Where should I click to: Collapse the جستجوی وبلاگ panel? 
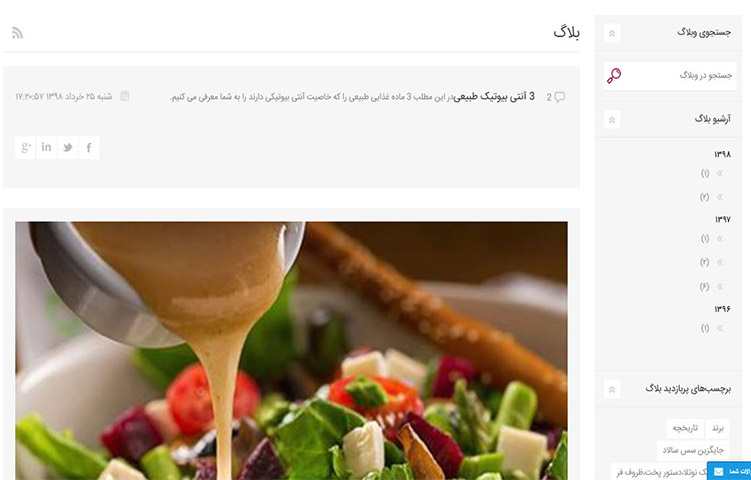coord(612,33)
